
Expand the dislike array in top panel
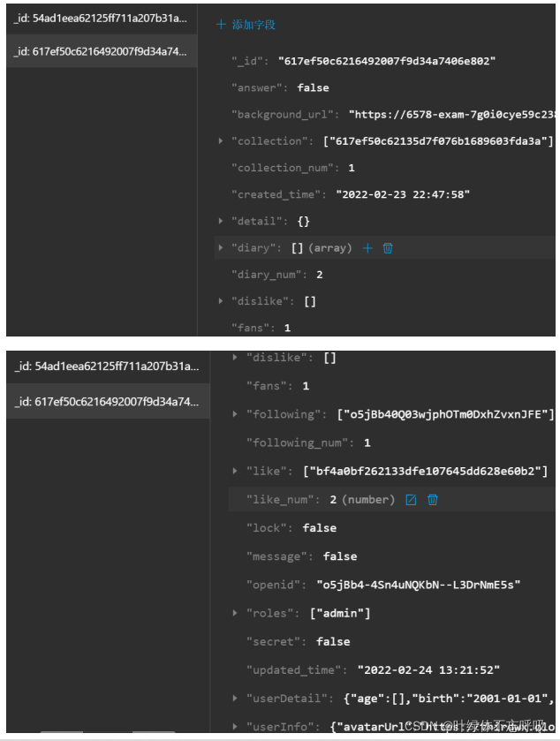[x=221, y=301]
